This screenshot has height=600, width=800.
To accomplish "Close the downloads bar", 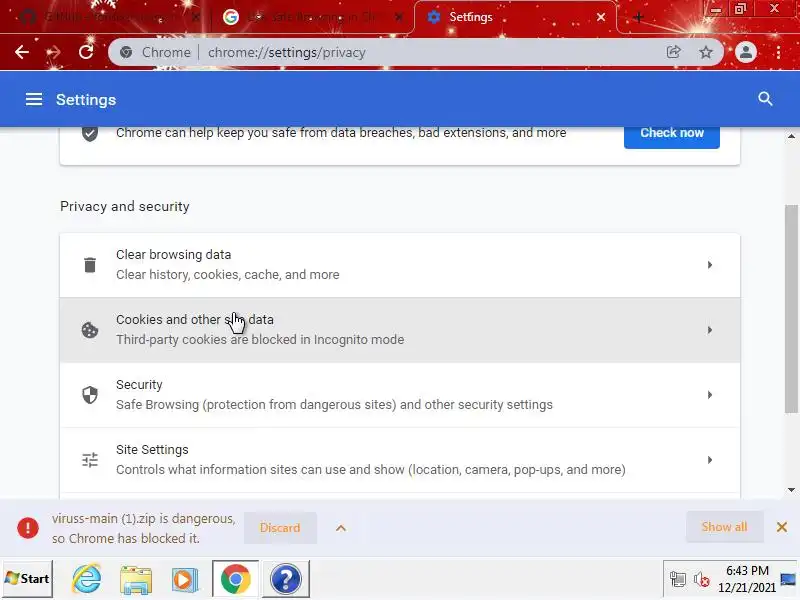I will point(781,527).
